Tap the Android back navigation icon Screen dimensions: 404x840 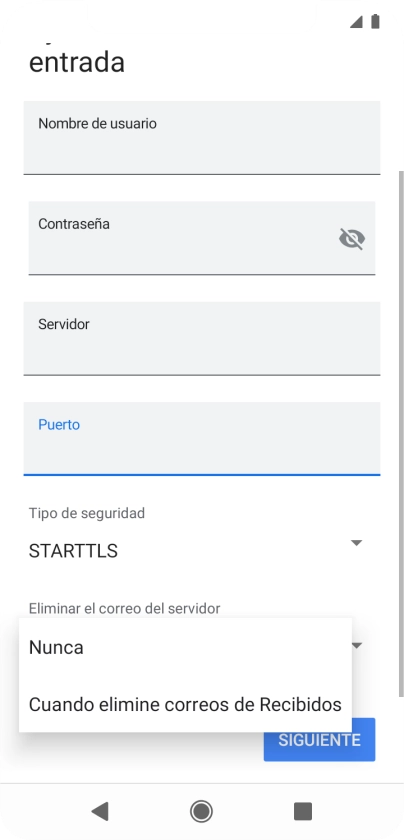[100, 811]
